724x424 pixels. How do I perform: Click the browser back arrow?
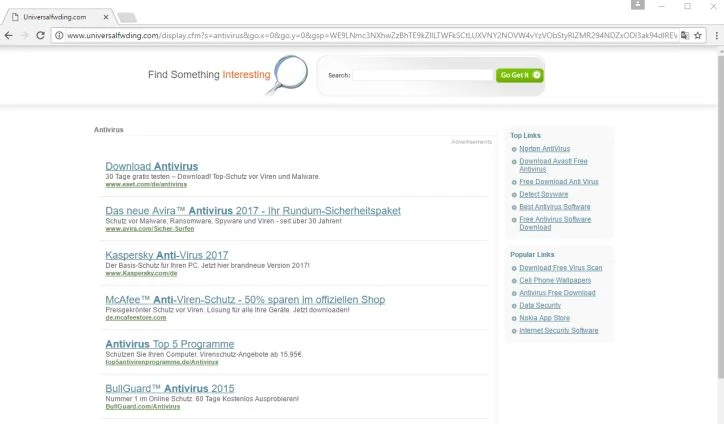9,36
